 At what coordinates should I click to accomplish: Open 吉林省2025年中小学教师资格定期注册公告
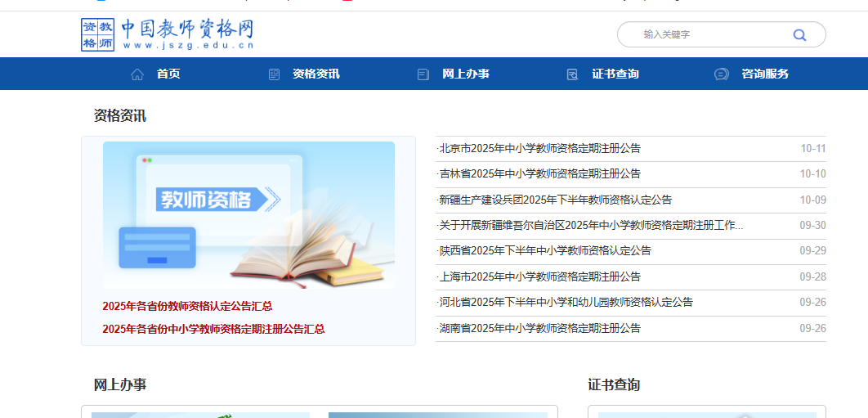539,174
